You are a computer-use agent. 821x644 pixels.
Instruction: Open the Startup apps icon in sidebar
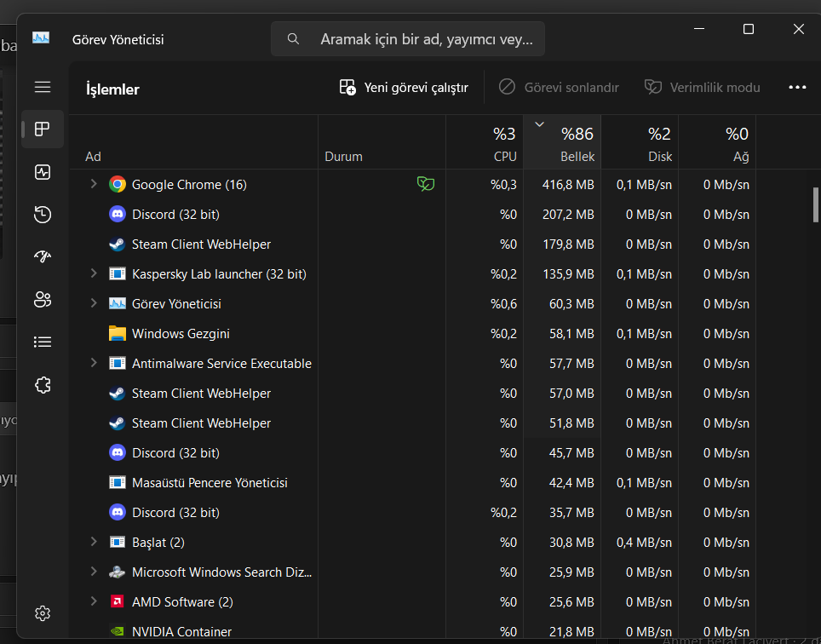43,256
